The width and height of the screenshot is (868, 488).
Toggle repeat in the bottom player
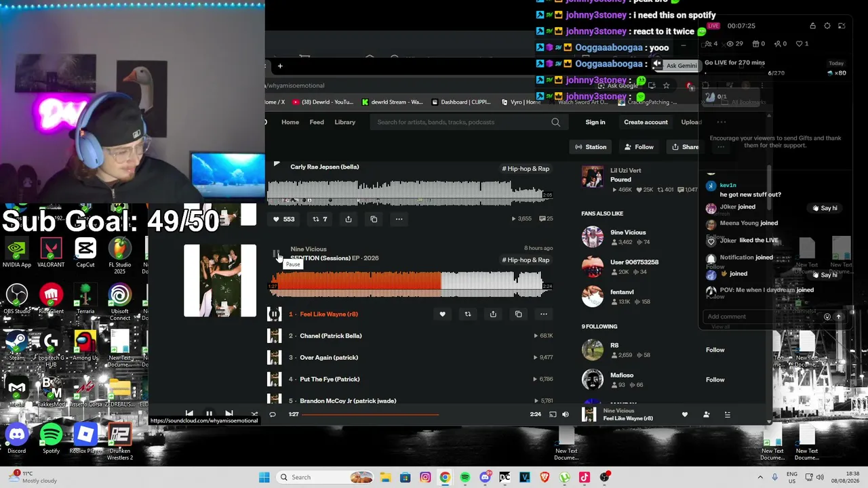point(273,414)
